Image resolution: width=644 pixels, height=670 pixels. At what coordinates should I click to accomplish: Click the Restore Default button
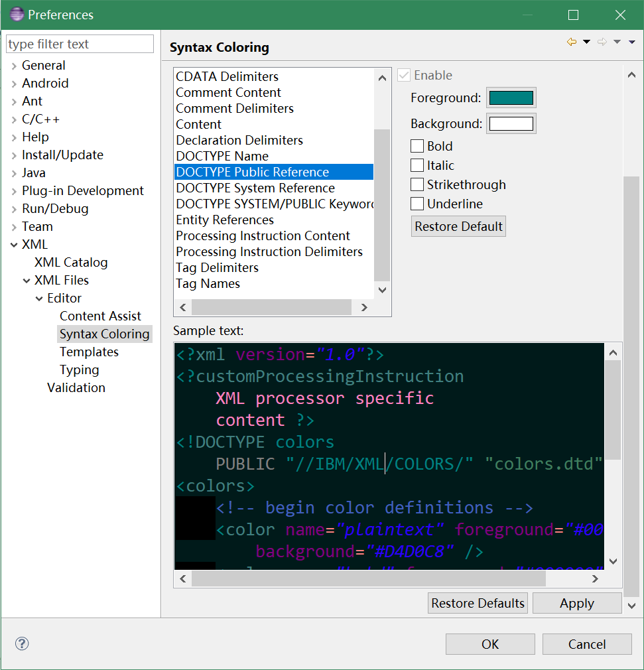coord(458,226)
